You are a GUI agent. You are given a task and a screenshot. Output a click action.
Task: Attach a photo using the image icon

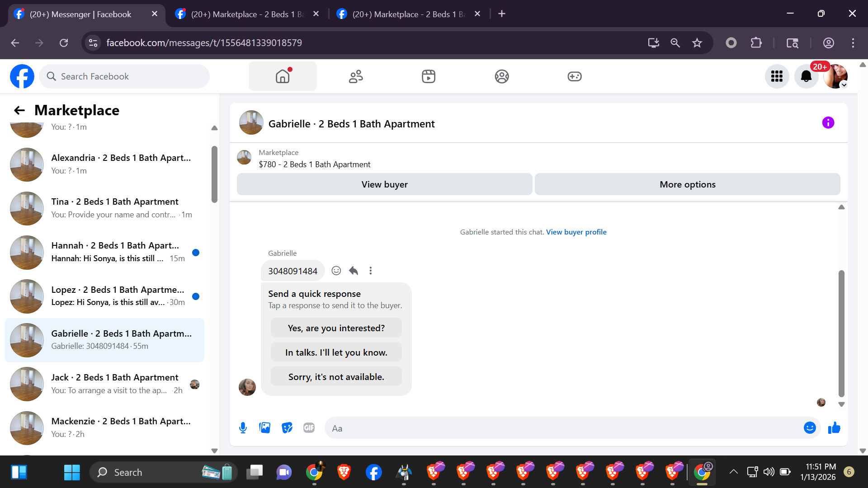point(264,427)
